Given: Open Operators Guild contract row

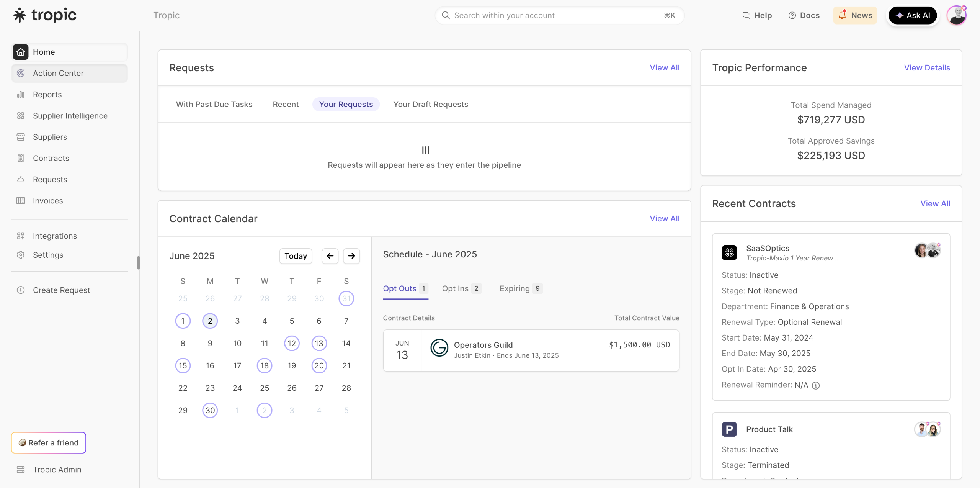Looking at the screenshot, I should pos(531,350).
